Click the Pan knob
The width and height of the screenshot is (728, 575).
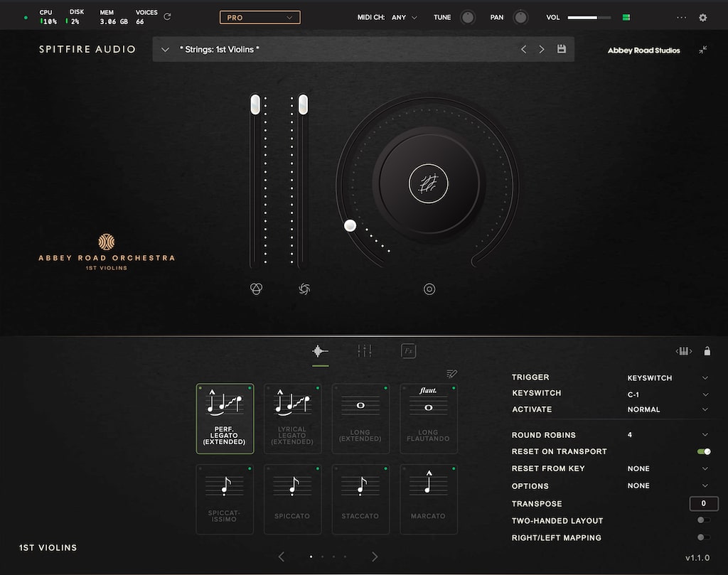[x=520, y=18]
